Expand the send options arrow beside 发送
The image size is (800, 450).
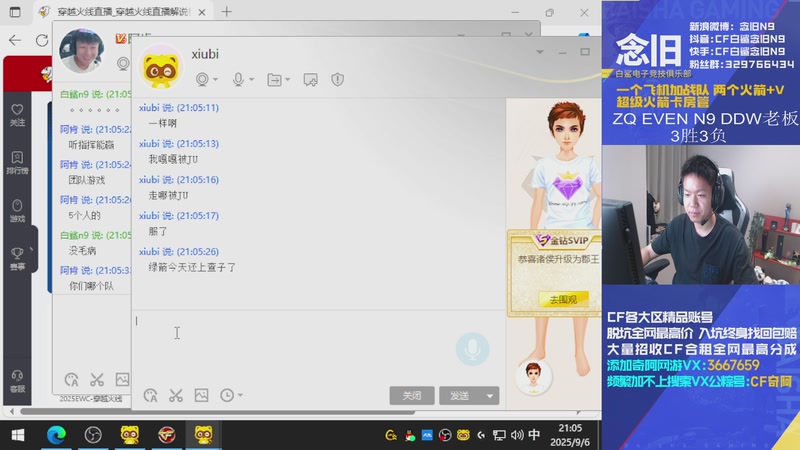coord(490,395)
